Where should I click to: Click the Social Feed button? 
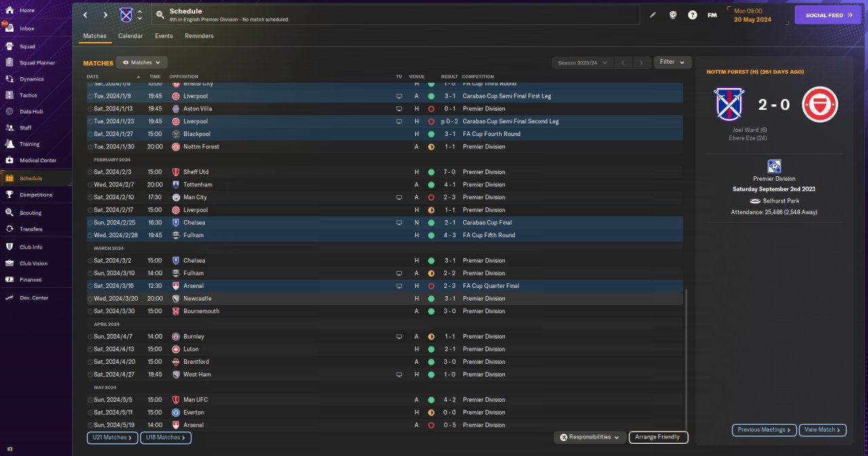(827, 15)
